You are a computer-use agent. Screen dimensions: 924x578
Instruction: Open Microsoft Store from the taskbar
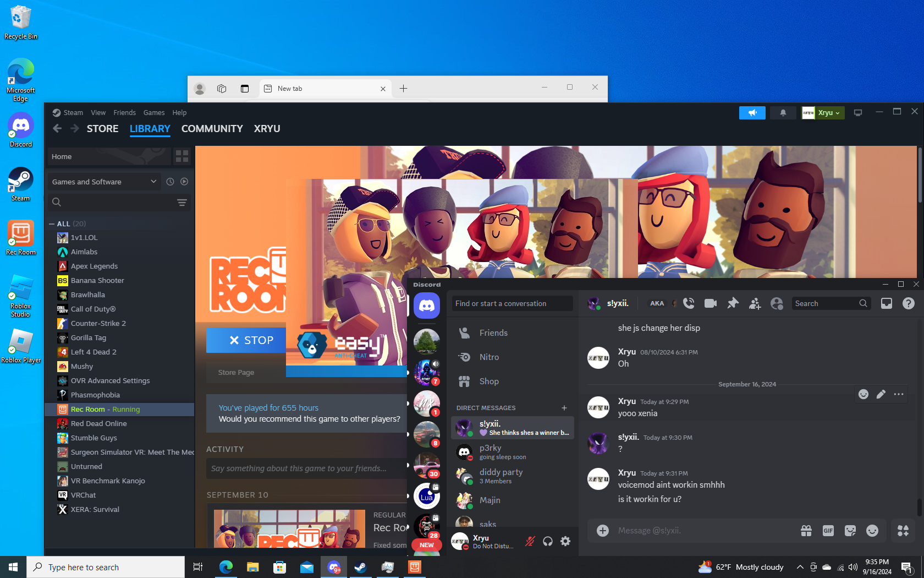[x=280, y=567]
